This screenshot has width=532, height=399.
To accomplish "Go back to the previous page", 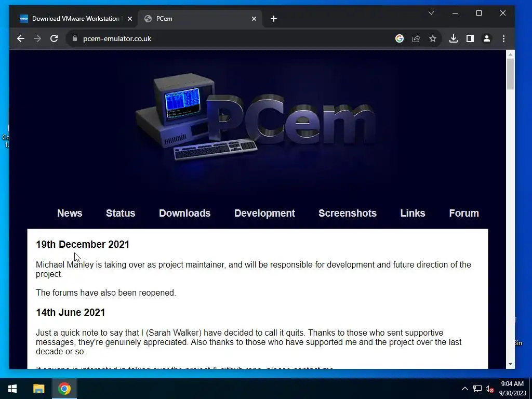I will pos(21,38).
